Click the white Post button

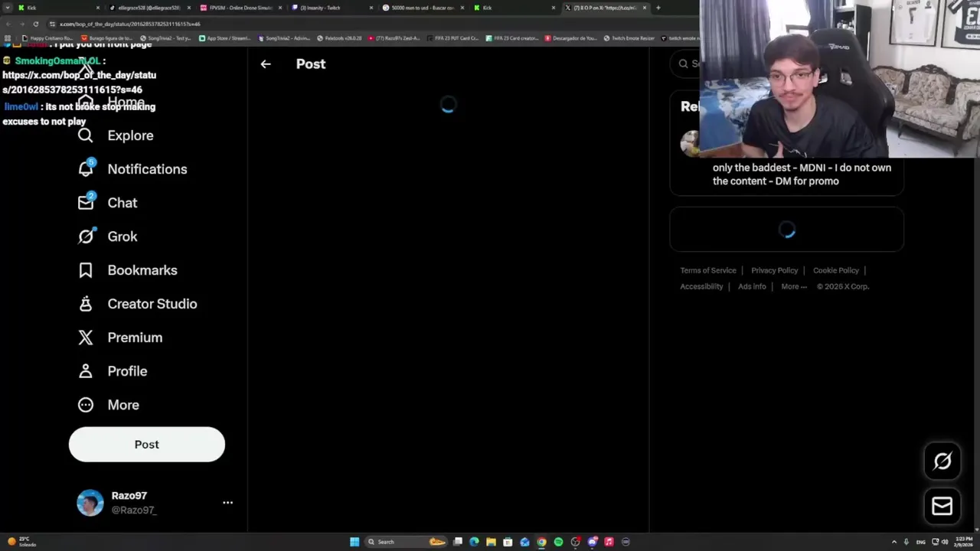tap(147, 445)
